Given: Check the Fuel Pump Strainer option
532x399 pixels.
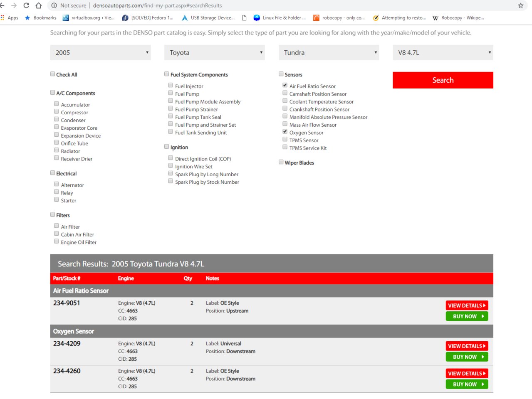Looking at the screenshot, I should click(x=171, y=108).
